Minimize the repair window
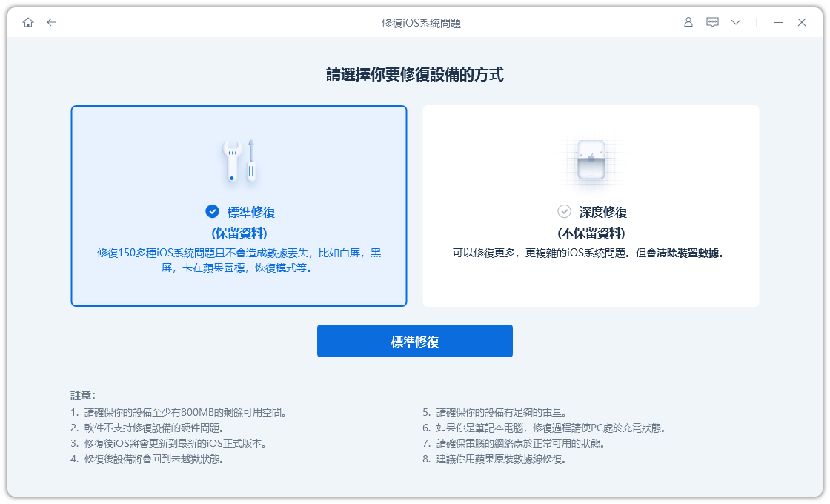Viewport: 830px width, 504px height. [x=777, y=22]
